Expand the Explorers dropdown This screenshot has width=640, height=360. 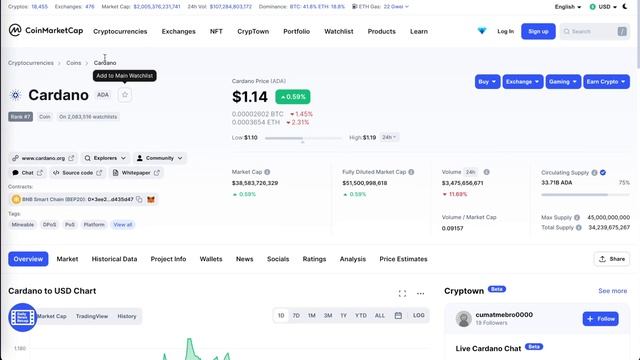click(x=105, y=158)
